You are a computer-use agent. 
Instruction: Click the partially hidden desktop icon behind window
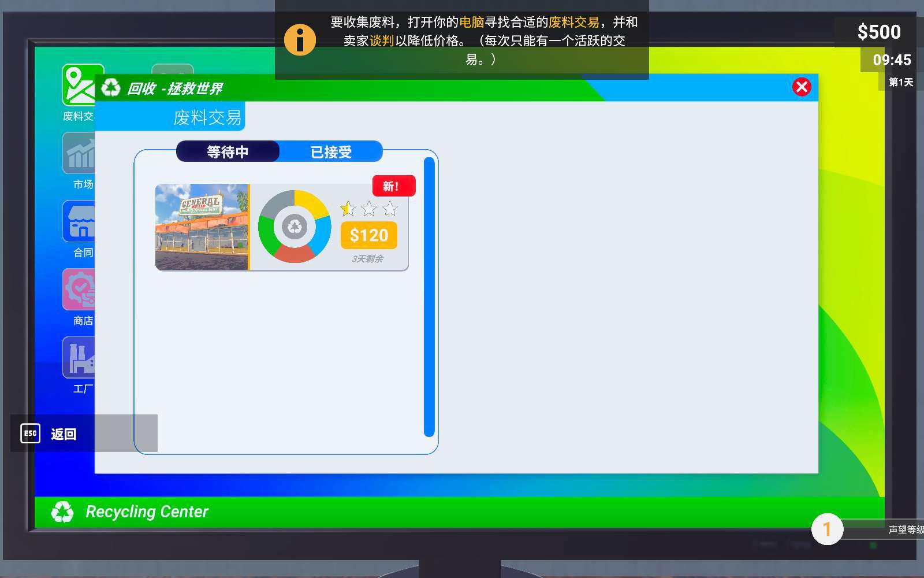[173, 69]
